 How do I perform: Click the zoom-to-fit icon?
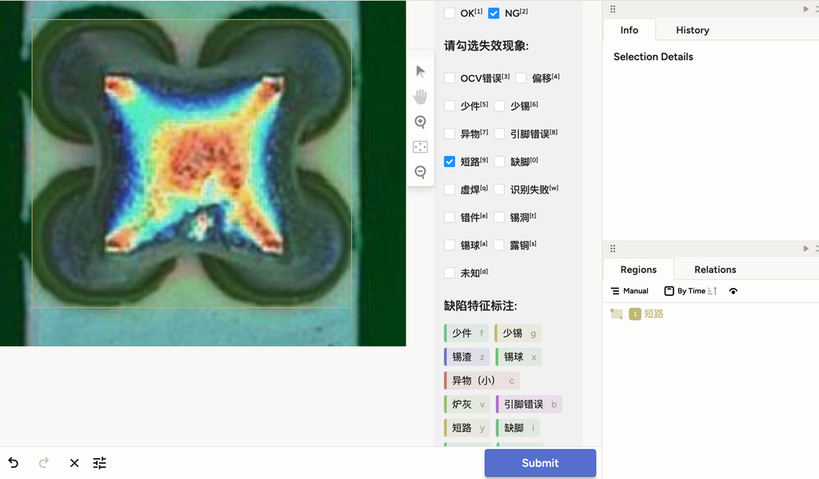tap(420, 147)
